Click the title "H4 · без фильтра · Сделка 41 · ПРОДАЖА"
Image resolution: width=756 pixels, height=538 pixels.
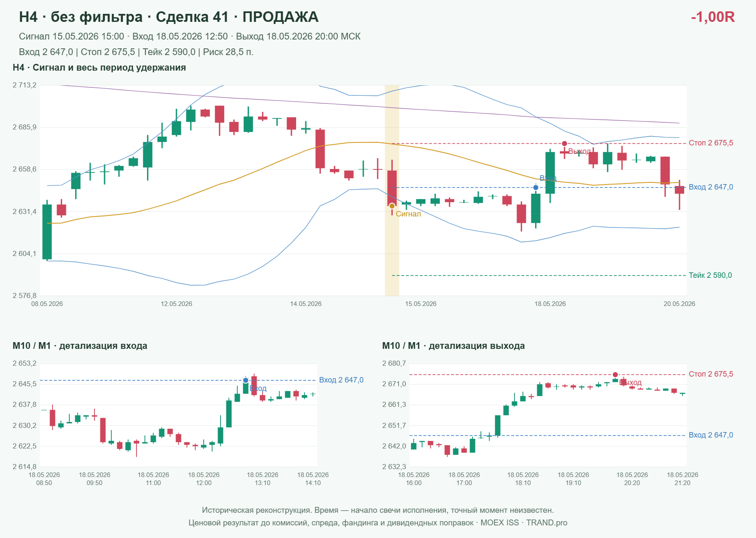pos(169,17)
